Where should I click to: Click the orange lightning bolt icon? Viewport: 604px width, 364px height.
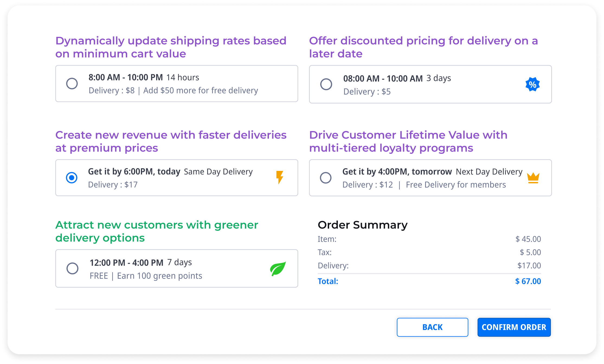pyautogui.click(x=279, y=177)
